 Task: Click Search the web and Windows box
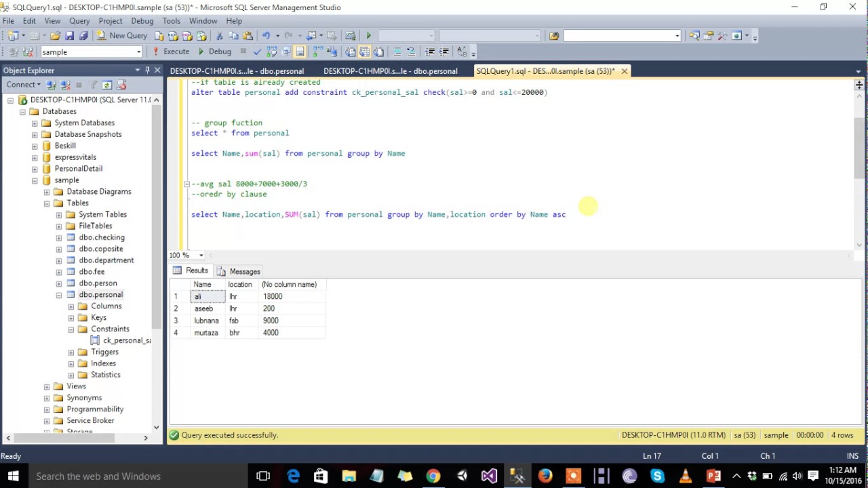tap(138, 476)
